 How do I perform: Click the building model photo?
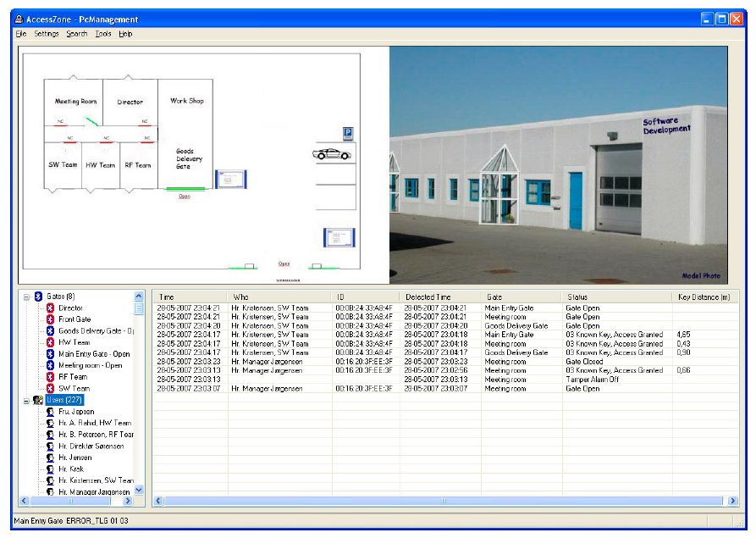point(558,164)
